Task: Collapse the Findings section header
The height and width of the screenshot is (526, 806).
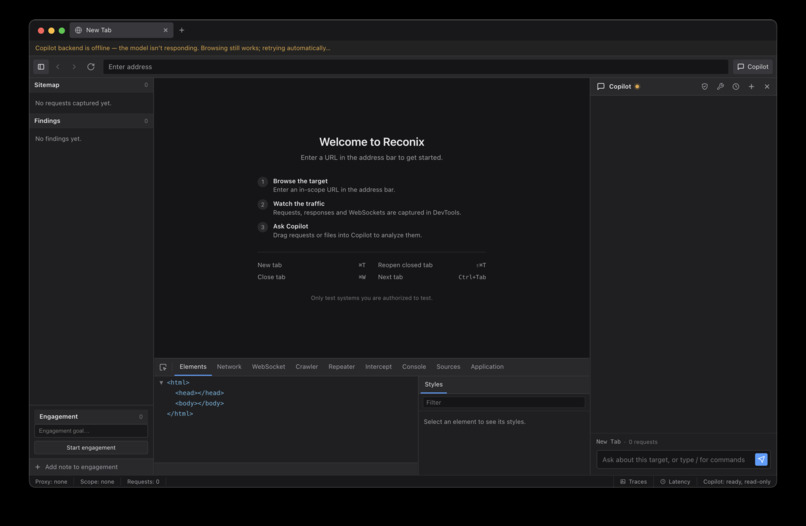Action: tap(91, 121)
